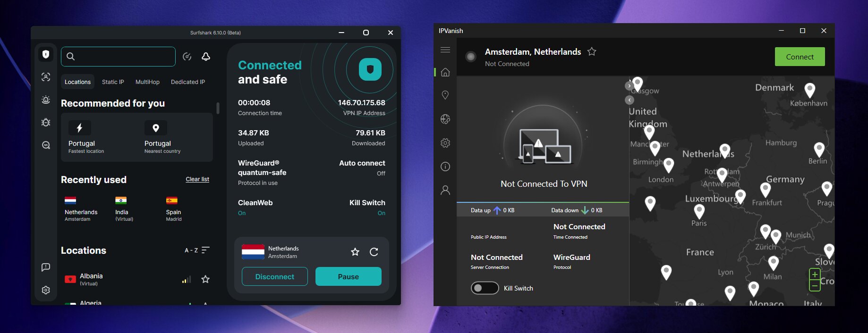Screen dimensions: 868x333
Task: Collapse the IPVanish map panel left arrow
Action: pyautogui.click(x=630, y=100)
